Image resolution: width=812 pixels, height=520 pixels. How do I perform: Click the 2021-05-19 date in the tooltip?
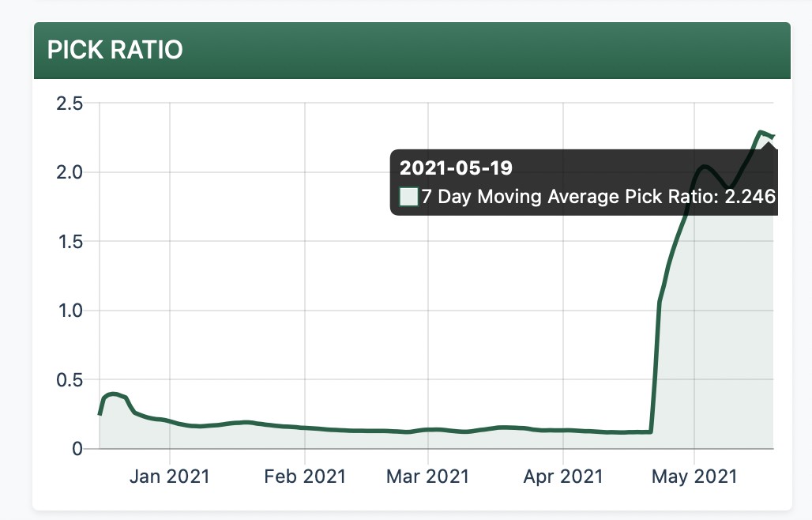pyautogui.click(x=456, y=168)
